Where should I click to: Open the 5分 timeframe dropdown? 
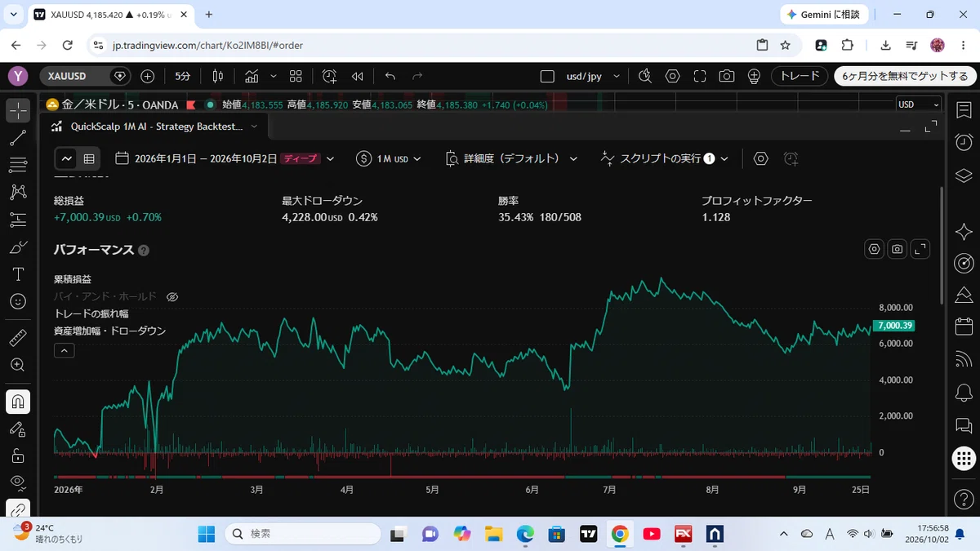point(183,76)
